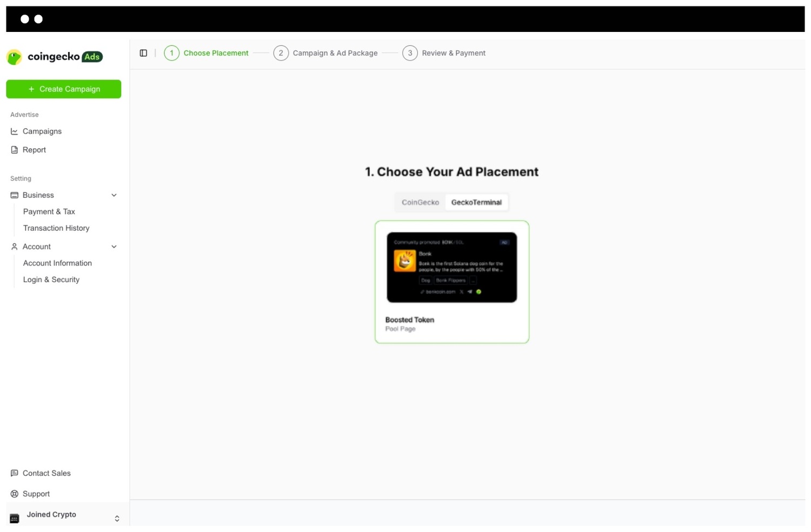Viewport: 811px width, 532px height.
Task: Click the Bonk token image in the preview
Action: [x=404, y=261]
